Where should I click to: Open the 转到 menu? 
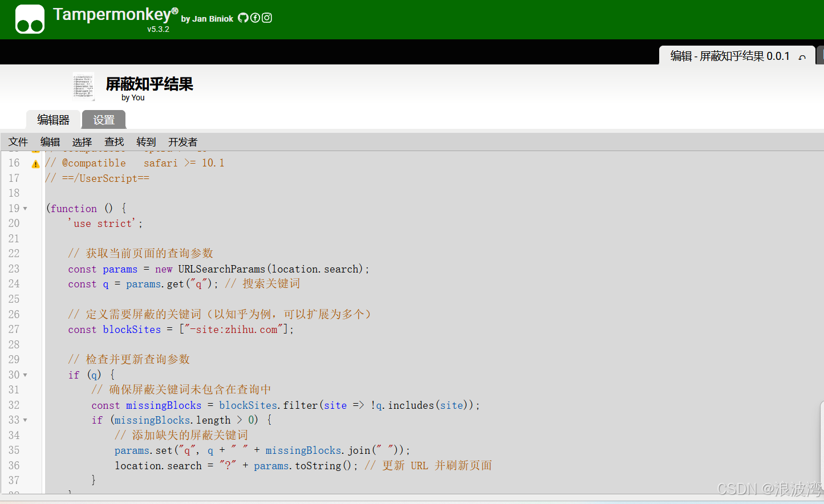pos(146,142)
